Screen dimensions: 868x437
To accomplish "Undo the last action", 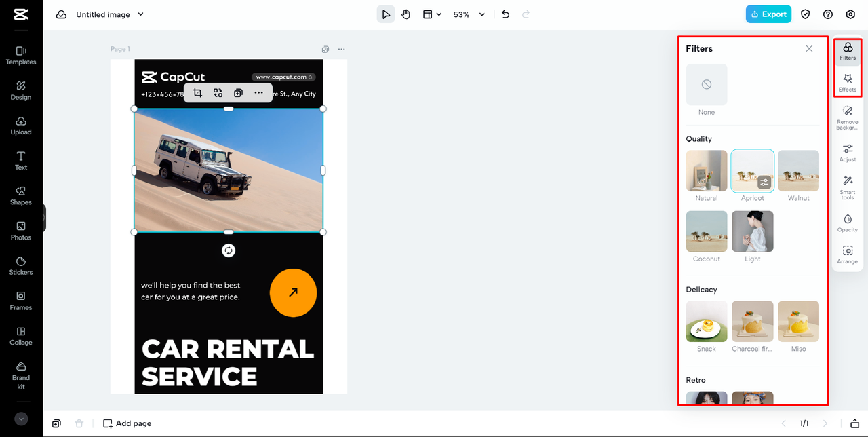I will pos(505,14).
